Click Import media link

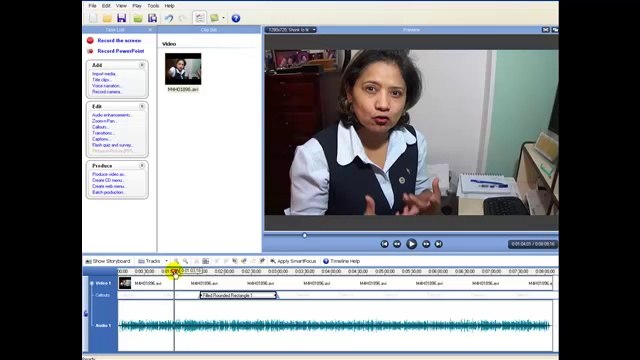[x=104, y=74]
